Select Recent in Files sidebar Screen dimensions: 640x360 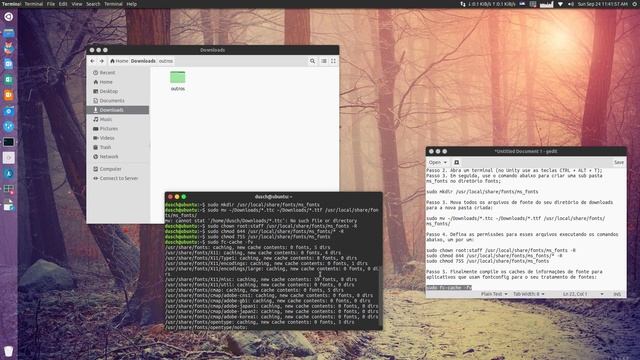118,73
